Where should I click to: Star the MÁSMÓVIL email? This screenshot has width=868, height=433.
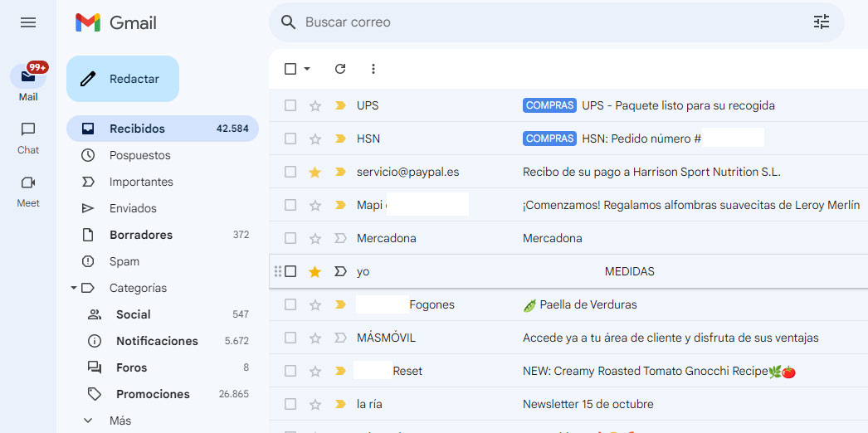coord(315,338)
